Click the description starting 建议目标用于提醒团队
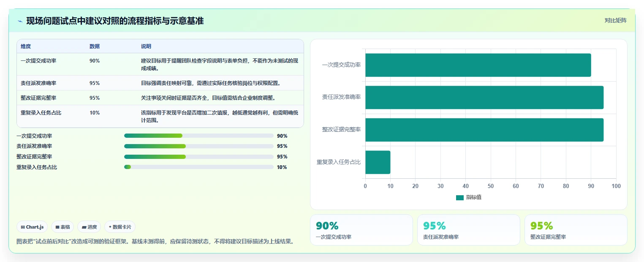The width and height of the screenshot is (644, 262). pyautogui.click(x=220, y=64)
